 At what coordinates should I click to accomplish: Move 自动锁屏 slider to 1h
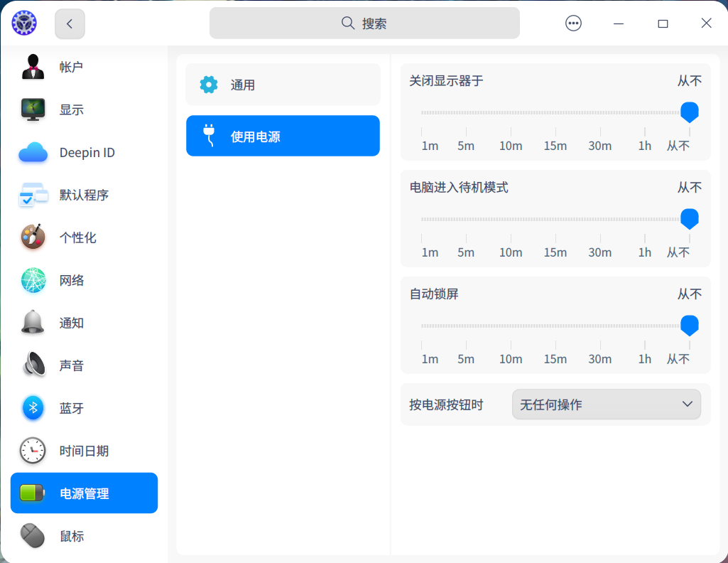(x=644, y=326)
